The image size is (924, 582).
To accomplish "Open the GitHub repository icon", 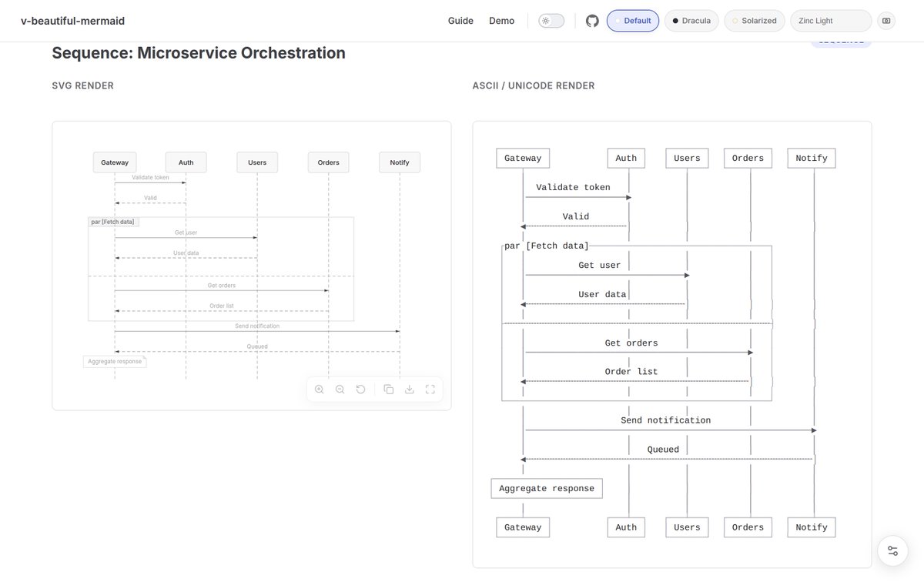I will [592, 21].
